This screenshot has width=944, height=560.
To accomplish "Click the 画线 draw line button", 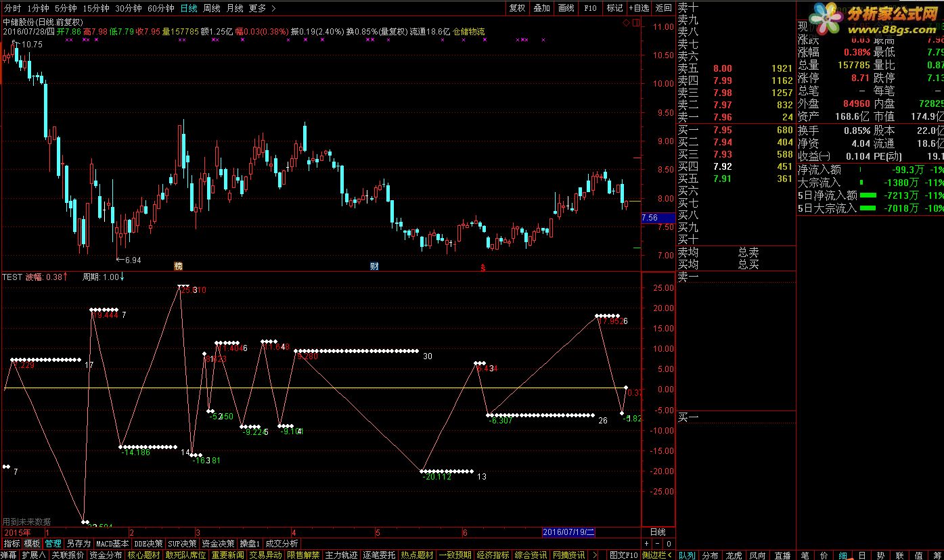I will click(x=566, y=8).
